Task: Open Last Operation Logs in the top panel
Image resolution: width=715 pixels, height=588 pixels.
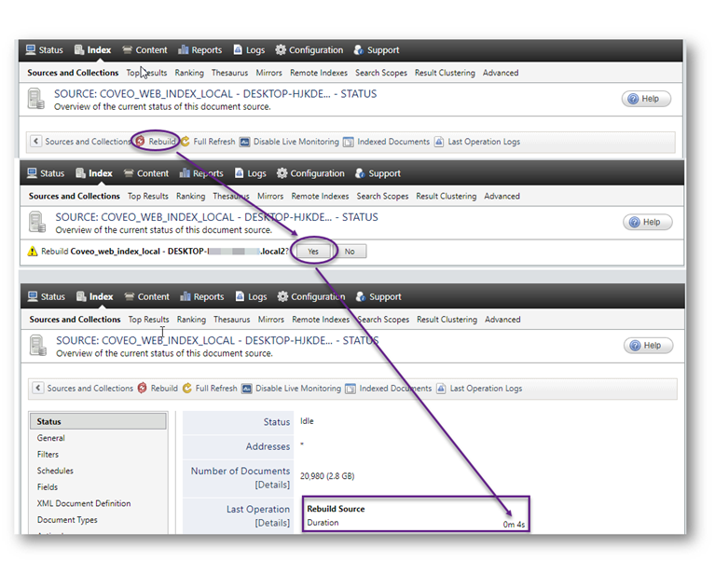Action: tap(477, 142)
